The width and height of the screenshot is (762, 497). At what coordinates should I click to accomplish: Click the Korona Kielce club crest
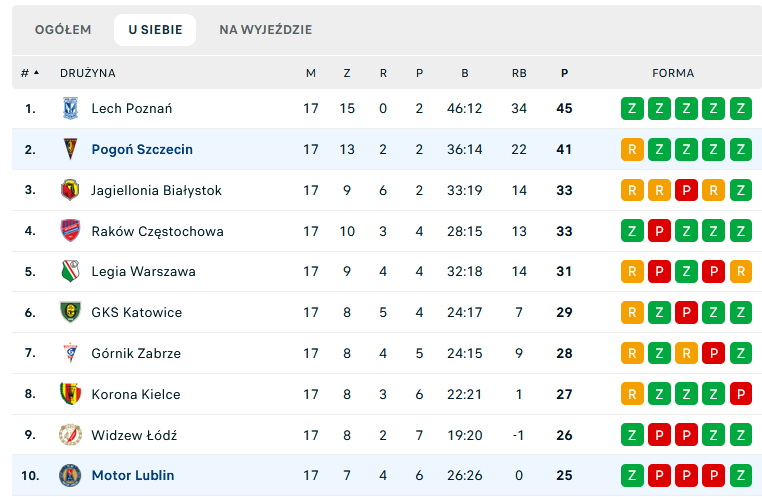70,394
